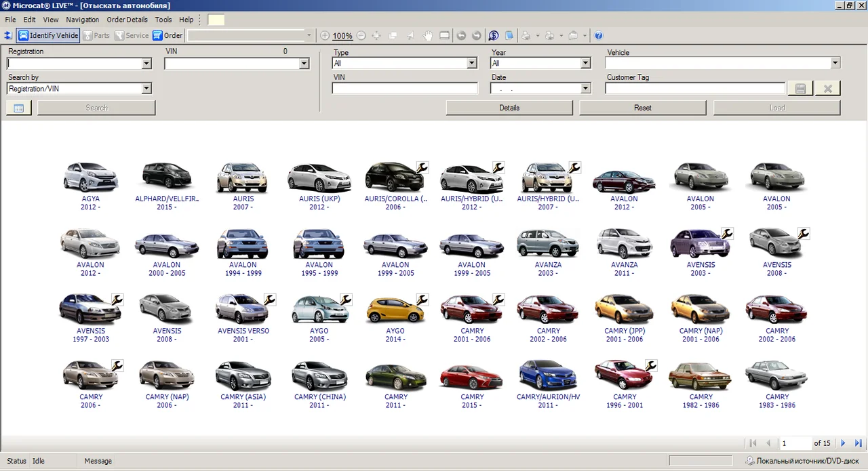Click the table grid icon beside Search
The image size is (868, 471).
point(19,108)
